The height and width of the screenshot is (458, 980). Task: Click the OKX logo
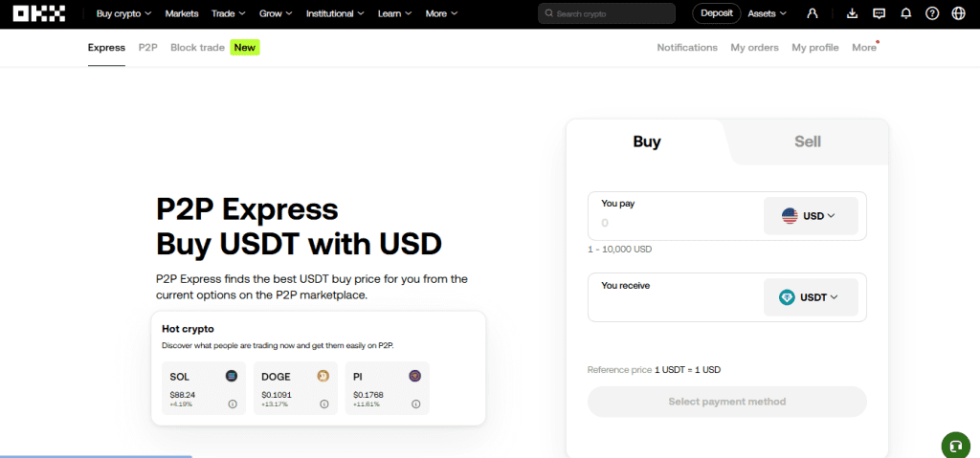click(39, 13)
